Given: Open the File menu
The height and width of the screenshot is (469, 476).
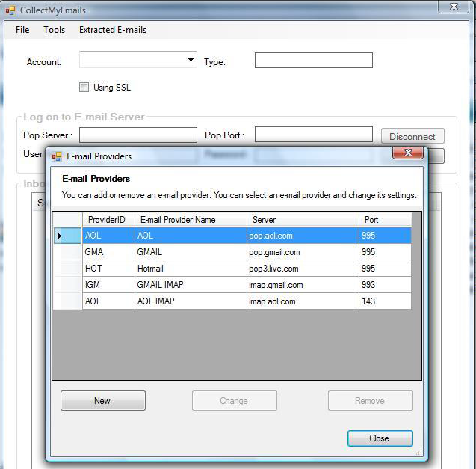Looking at the screenshot, I should click(x=22, y=30).
